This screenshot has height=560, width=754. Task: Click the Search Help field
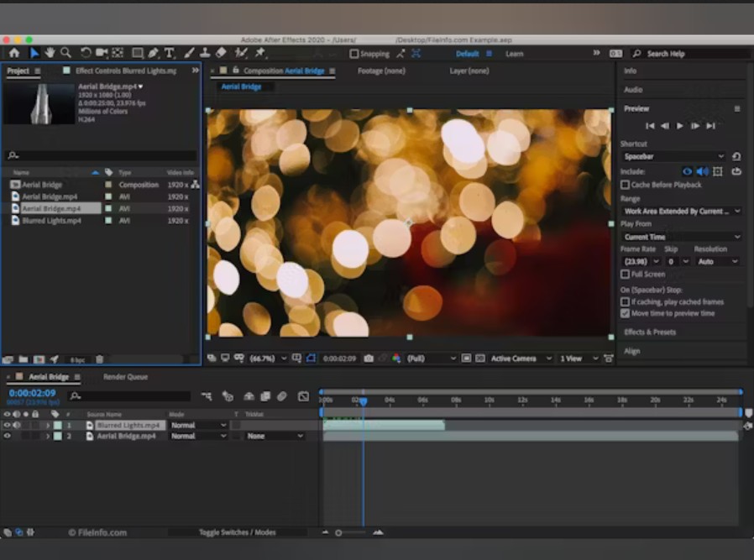pyautogui.click(x=693, y=54)
